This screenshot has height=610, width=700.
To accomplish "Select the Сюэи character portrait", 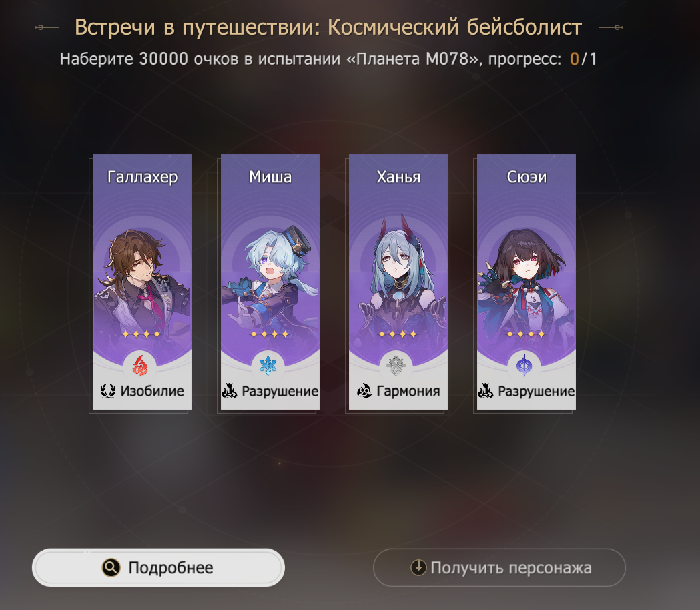I will (527, 282).
